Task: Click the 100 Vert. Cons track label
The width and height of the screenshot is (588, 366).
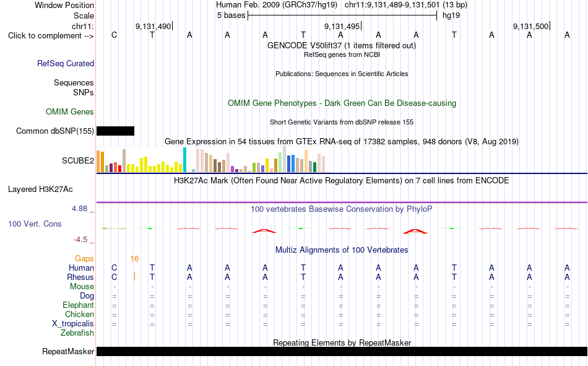Action: pyautogui.click(x=35, y=224)
